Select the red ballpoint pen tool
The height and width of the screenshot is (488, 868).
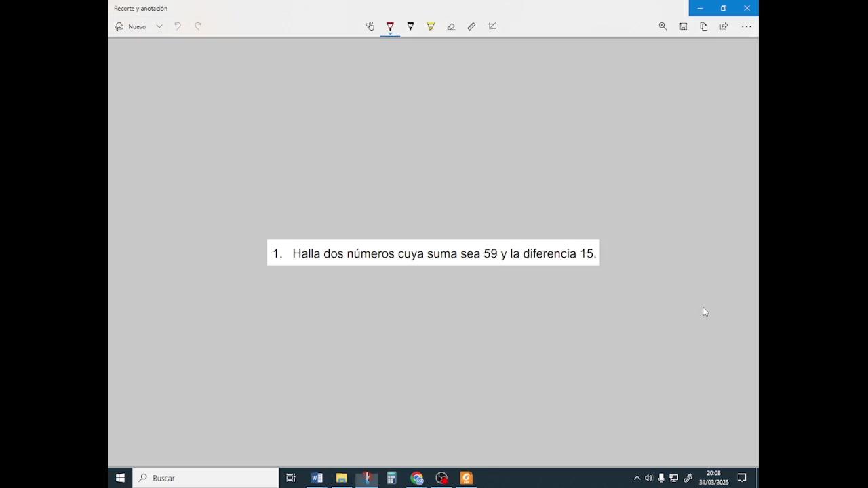(390, 26)
